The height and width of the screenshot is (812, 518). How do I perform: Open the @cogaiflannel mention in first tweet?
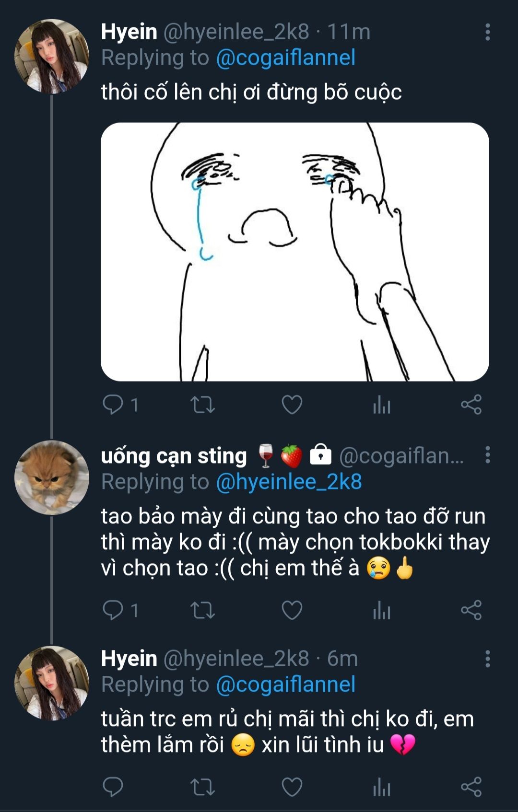[286, 58]
